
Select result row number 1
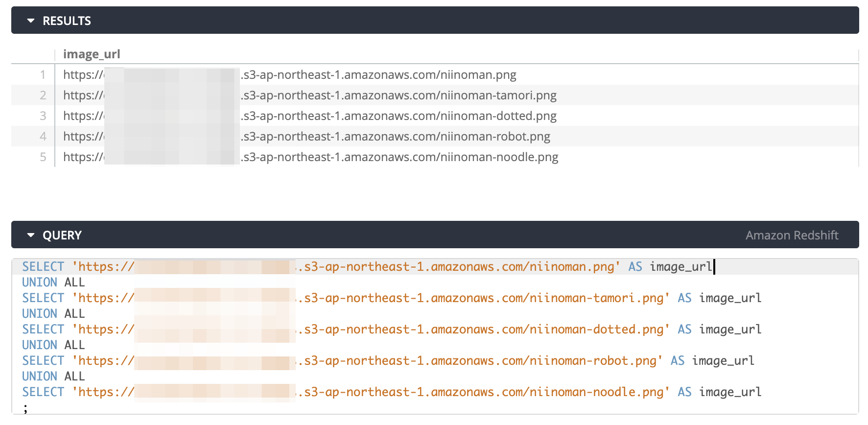coord(43,74)
